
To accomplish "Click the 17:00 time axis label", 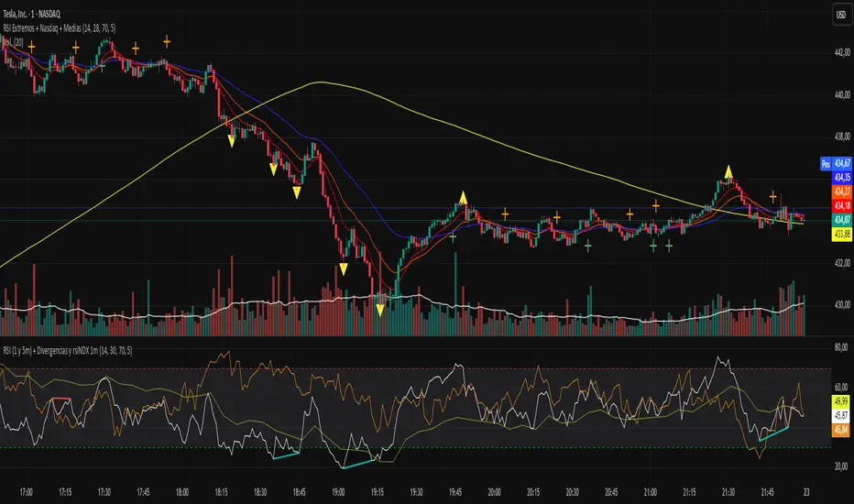I will [27, 492].
